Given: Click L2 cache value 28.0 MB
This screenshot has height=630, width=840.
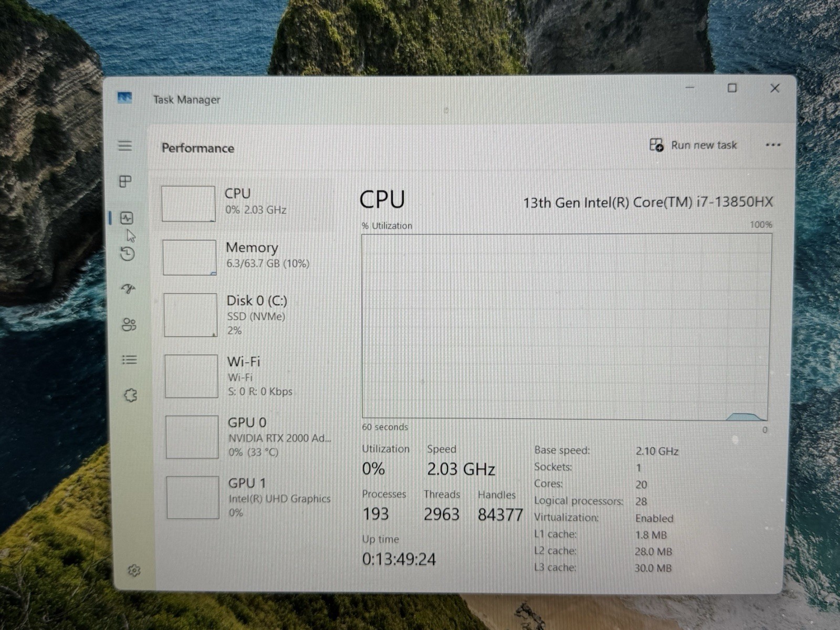Looking at the screenshot, I should (x=653, y=552).
